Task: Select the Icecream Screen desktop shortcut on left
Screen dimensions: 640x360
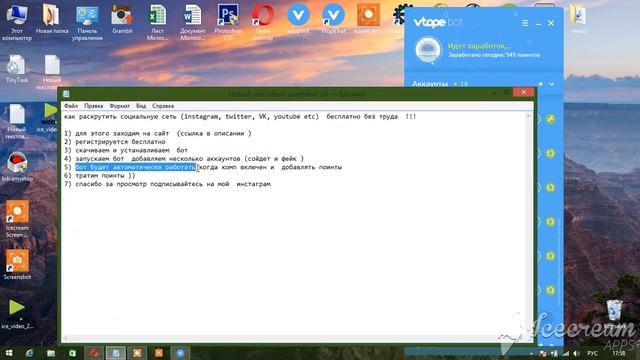Action: (17, 219)
